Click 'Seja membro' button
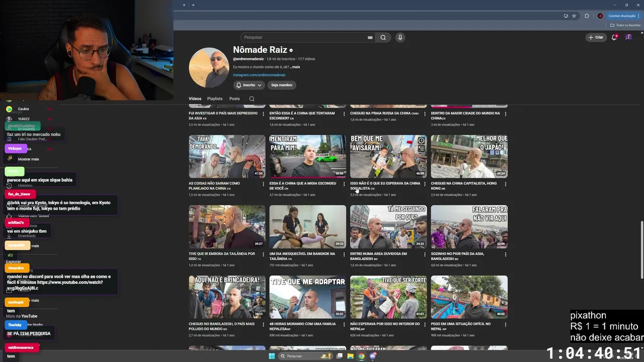 [x=282, y=85]
